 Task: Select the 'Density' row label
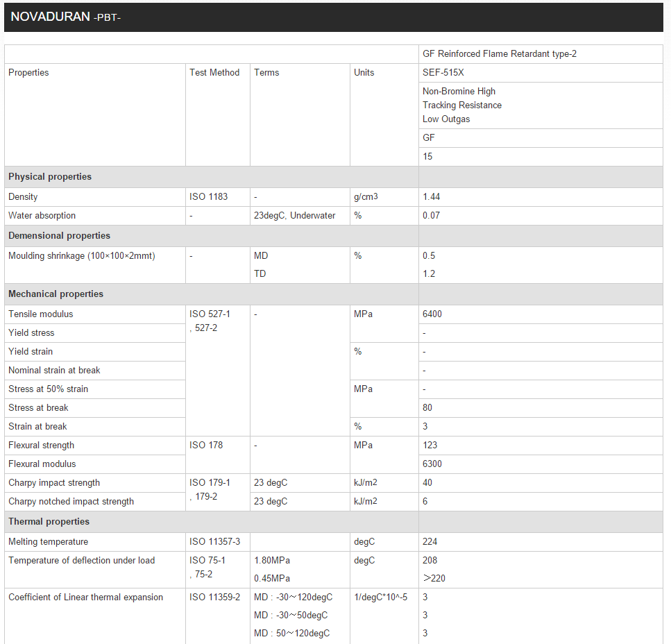tap(23, 197)
